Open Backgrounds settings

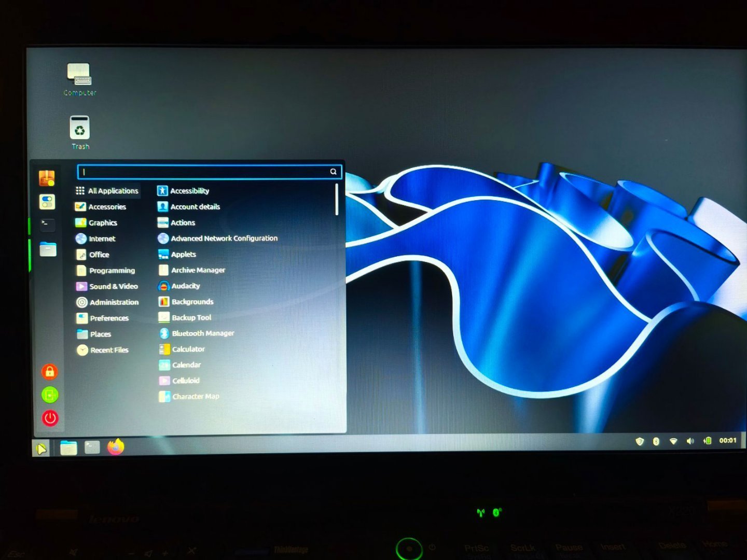click(186, 302)
